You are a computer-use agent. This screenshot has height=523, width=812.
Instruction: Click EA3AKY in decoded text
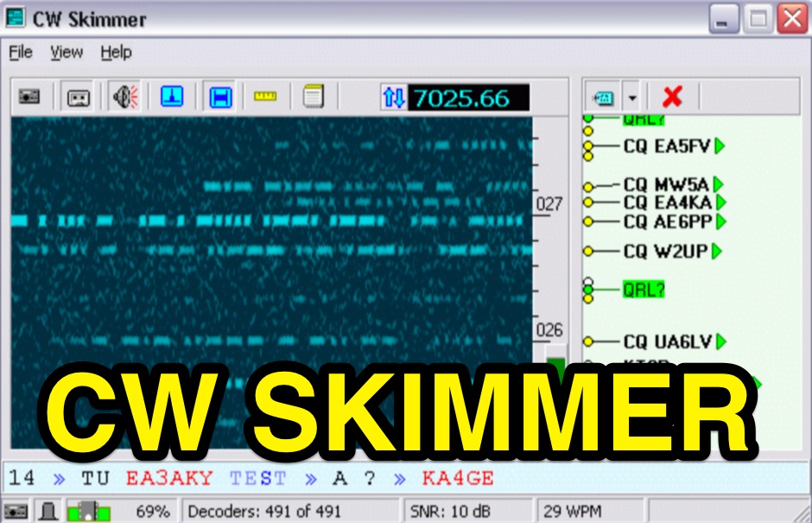pos(169,478)
